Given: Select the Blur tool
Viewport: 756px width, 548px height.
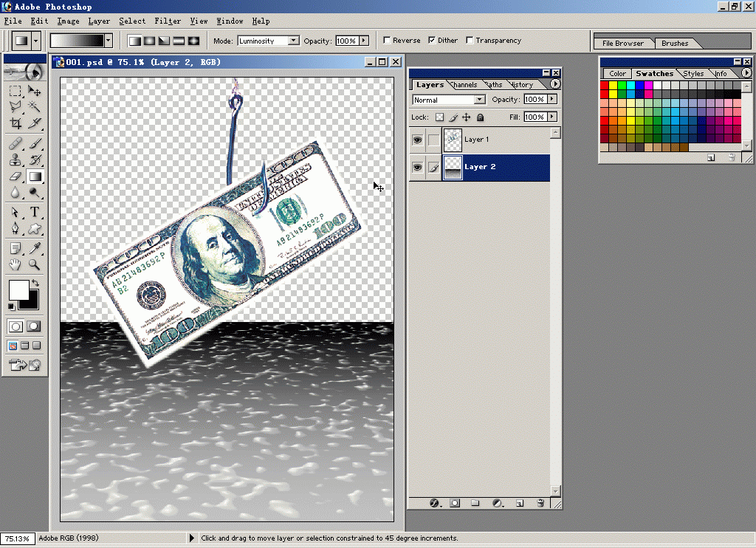Looking at the screenshot, I should pyautogui.click(x=16, y=193).
